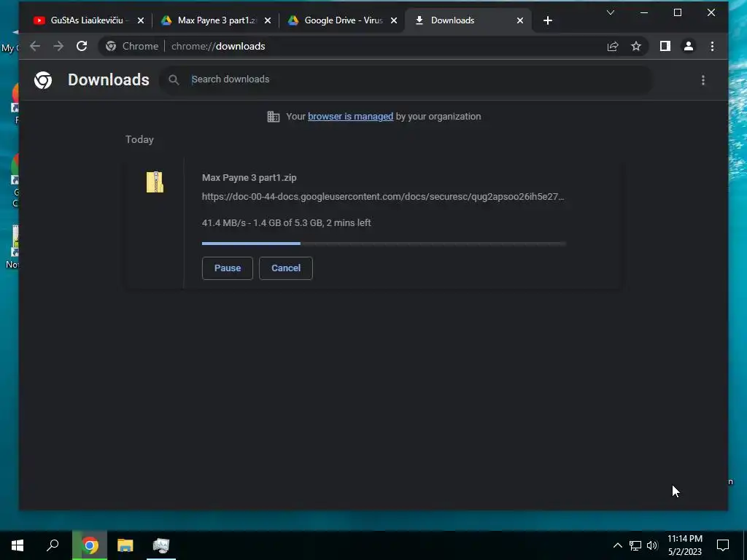Viewport: 747px width, 560px height.
Task: Focus the Search downloads field
Action: 406,79
